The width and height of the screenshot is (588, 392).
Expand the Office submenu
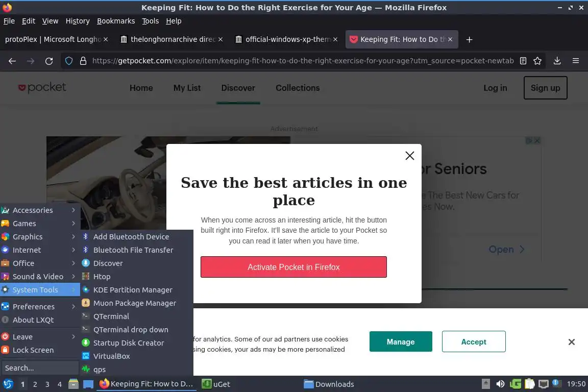tap(40, 263)
